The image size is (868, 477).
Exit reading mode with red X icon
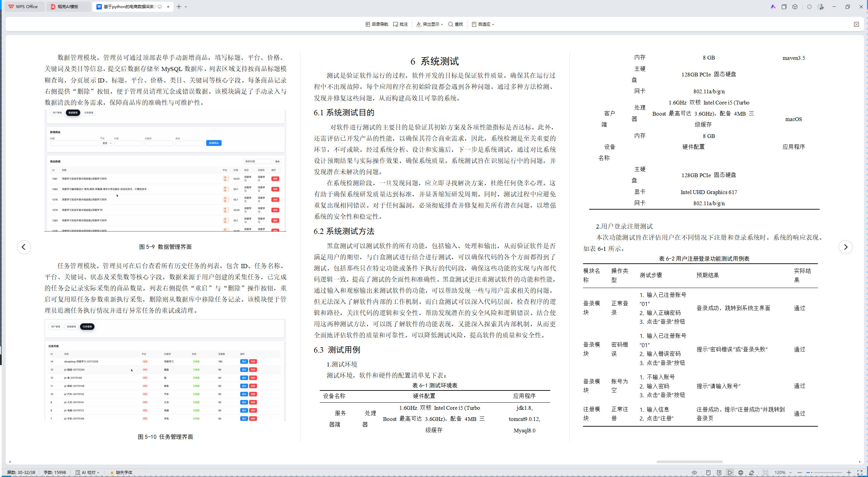pyautogui.click(x=856, y=24)
